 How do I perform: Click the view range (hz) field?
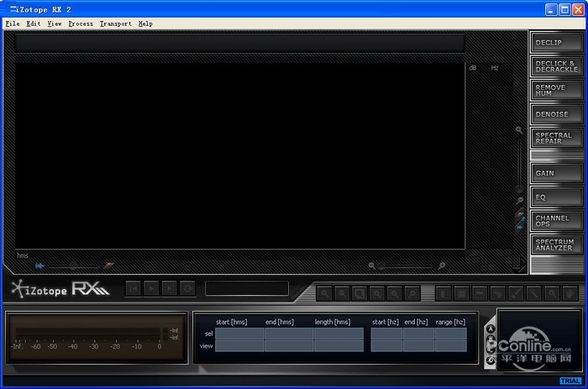pos(451,346)
